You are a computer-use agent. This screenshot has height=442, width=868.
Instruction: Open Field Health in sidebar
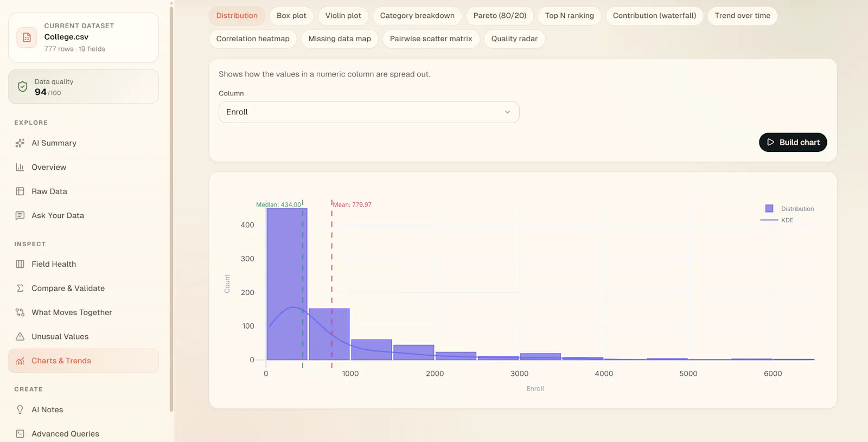pos(84,264)
